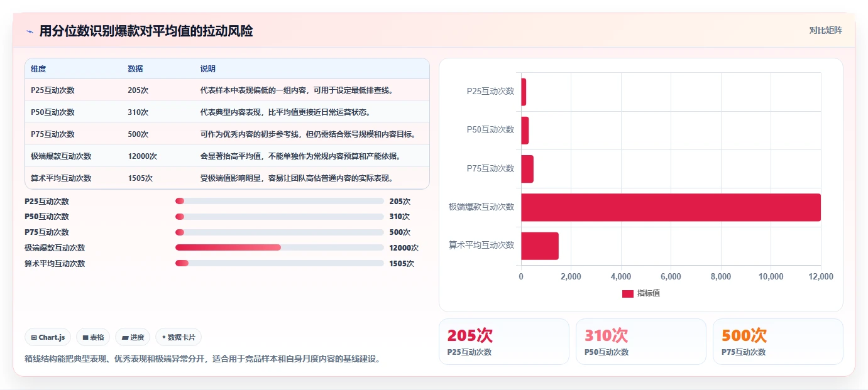The width and height of the screenshot is (868, 390).
Task: Click the description starting 代表典型内容表现
Action: point(285,112)
